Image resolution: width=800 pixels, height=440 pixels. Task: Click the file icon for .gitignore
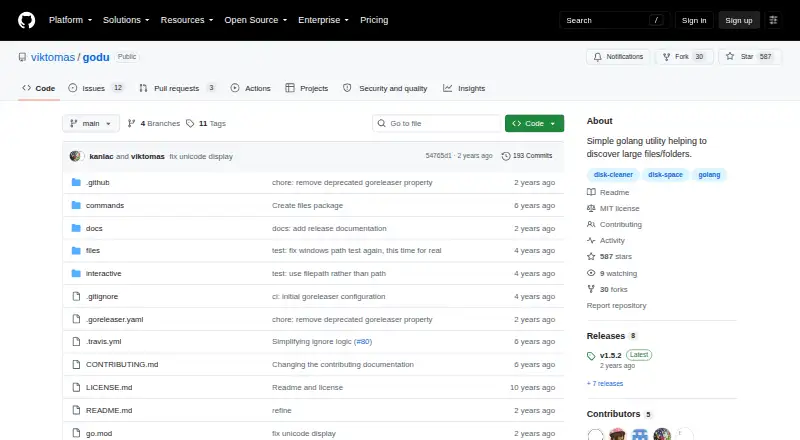click(x=76, y=297)
